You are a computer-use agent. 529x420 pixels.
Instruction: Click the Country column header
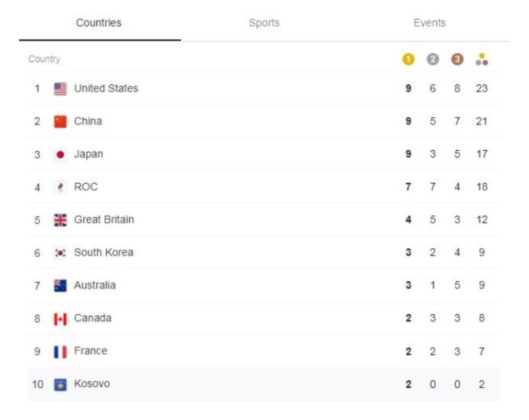point(44,59)
